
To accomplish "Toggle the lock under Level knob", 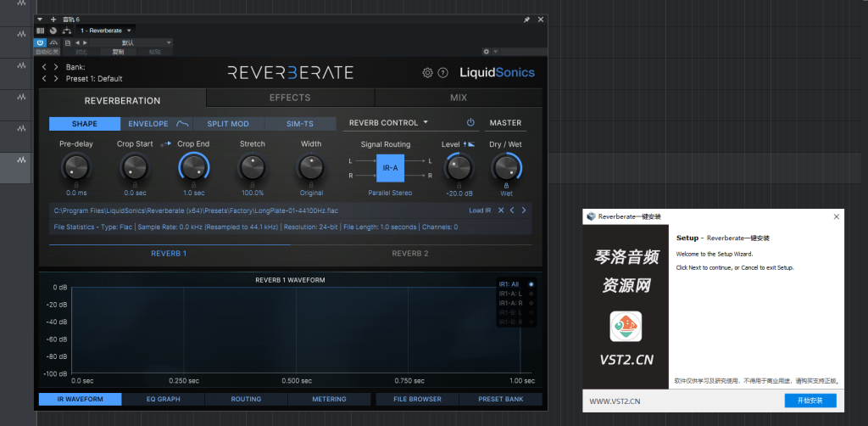I will point(459,184).
